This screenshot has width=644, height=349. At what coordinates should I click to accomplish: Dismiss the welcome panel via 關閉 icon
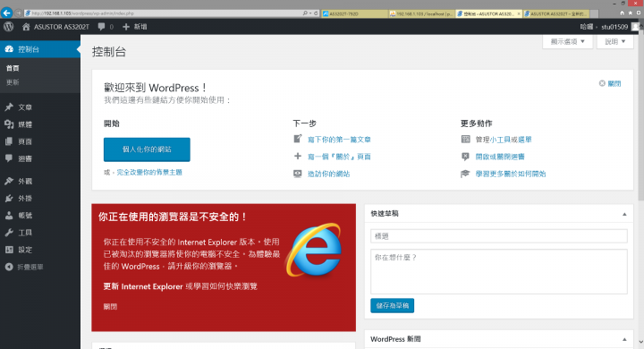[602, 83]
